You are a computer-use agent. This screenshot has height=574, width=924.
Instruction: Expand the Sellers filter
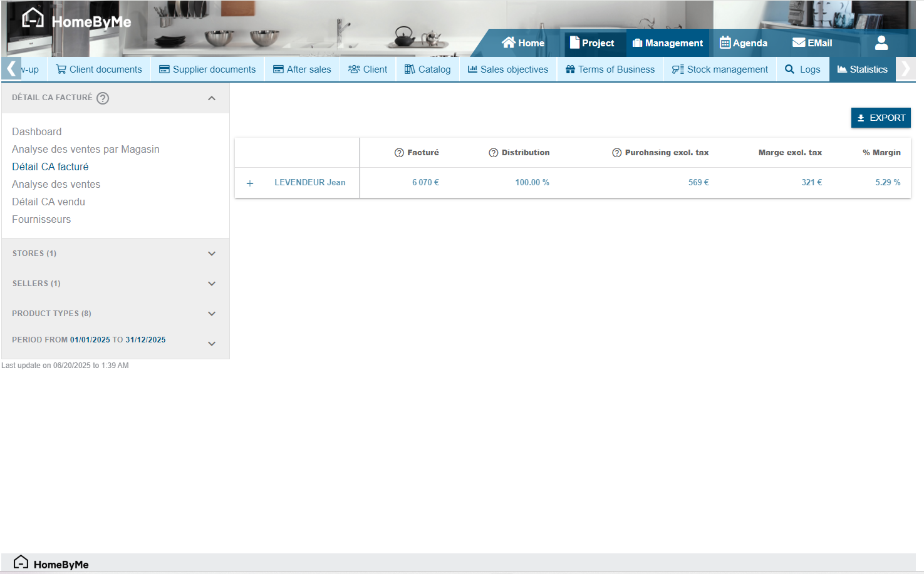click(212, 284)
